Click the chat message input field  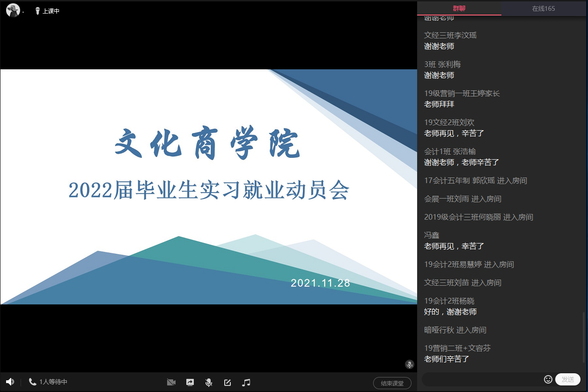482,379
